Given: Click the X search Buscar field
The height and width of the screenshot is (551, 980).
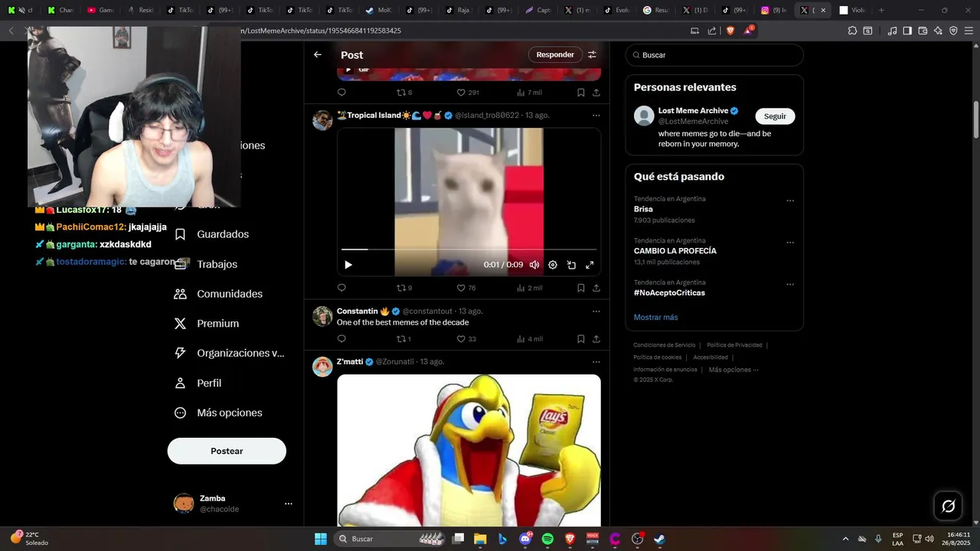Looking at the screenshot, I should pyautogui.click(x=714, y=55).
